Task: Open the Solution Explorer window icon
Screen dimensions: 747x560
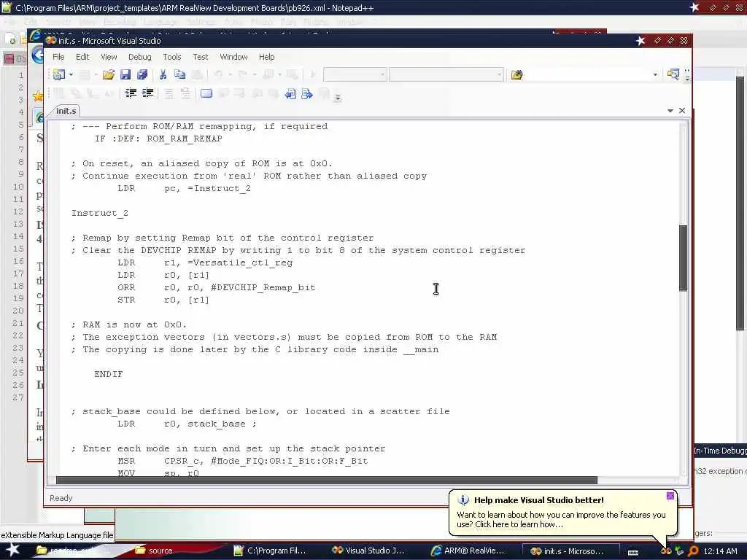Action: pyautogui.click(x=673, y=75)
